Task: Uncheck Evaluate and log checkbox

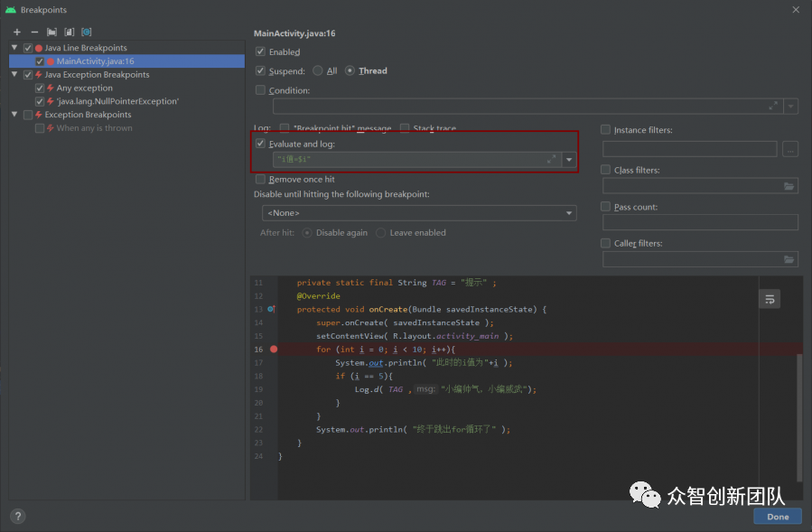Action: [x=260, y=144]
